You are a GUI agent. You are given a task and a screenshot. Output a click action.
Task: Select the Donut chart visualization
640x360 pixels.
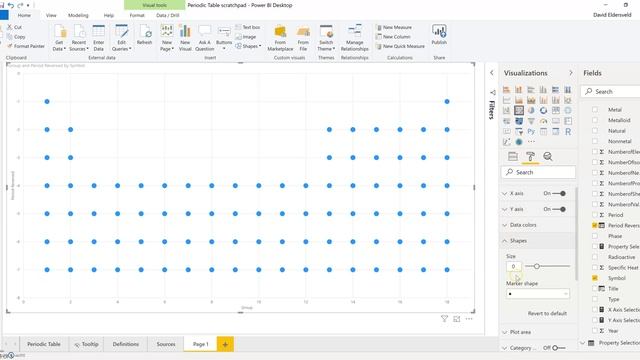click(x=543, y=110)
